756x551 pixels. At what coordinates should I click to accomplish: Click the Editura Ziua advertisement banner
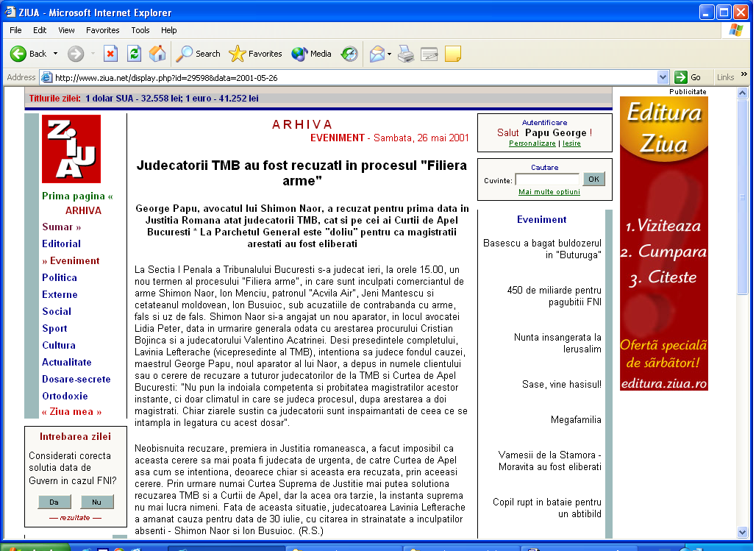663,243
